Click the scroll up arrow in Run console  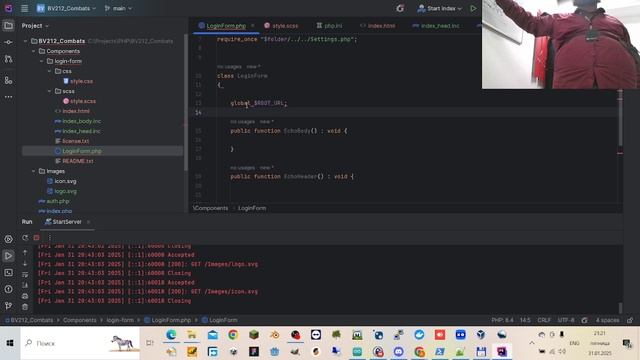tap(25, 253)
